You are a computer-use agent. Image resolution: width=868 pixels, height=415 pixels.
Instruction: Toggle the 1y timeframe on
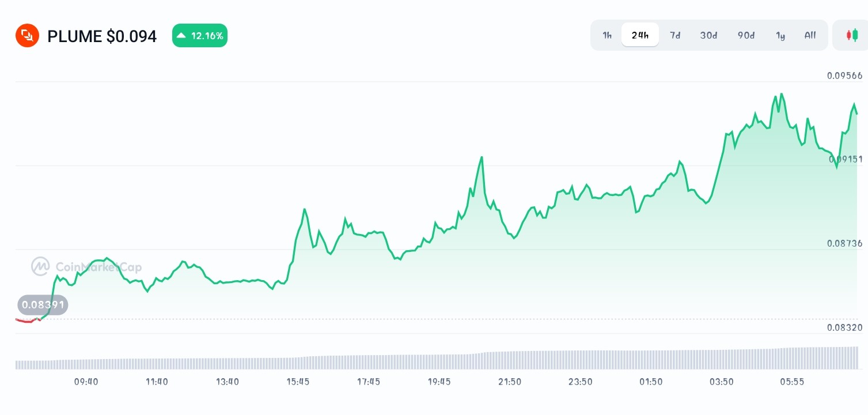click(780, 35)
